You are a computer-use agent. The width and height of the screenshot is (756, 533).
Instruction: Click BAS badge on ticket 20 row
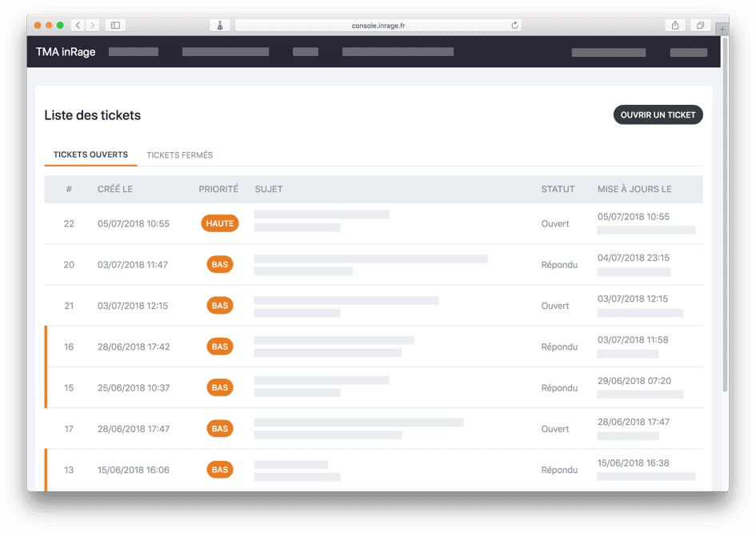220,264
